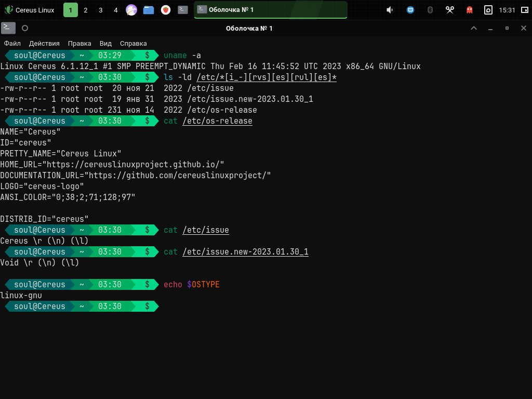Click the echo $OSTYPE command

coord(191,284)
